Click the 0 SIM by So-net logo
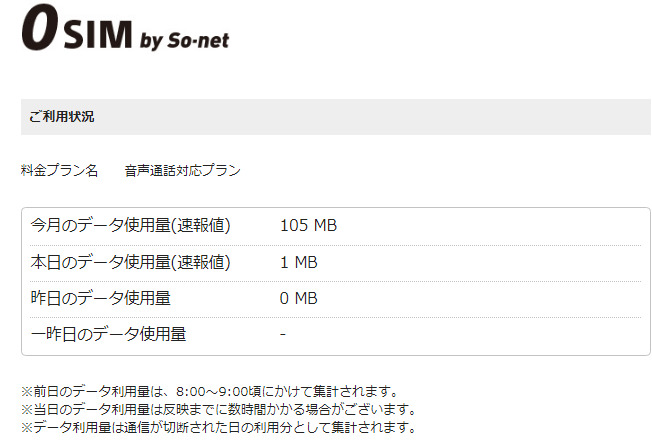This screenshot has height=447, width=652. [138, 31]
